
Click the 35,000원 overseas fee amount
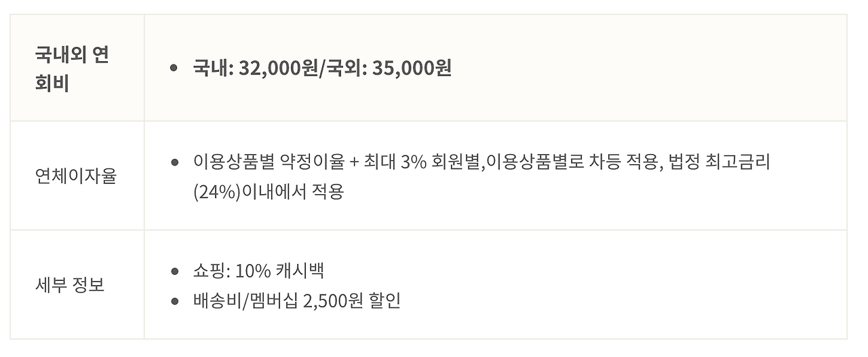click(412, 68)
